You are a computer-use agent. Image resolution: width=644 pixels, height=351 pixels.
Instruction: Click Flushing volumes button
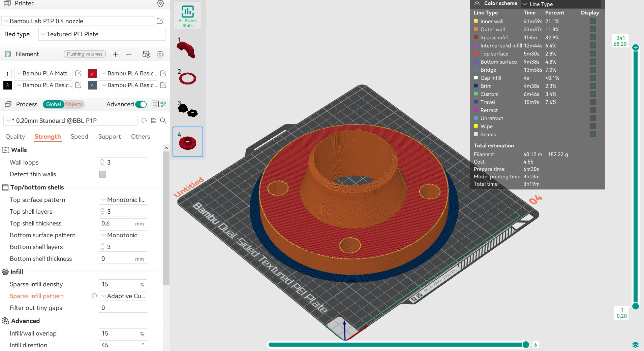click(x=85, y=54)
